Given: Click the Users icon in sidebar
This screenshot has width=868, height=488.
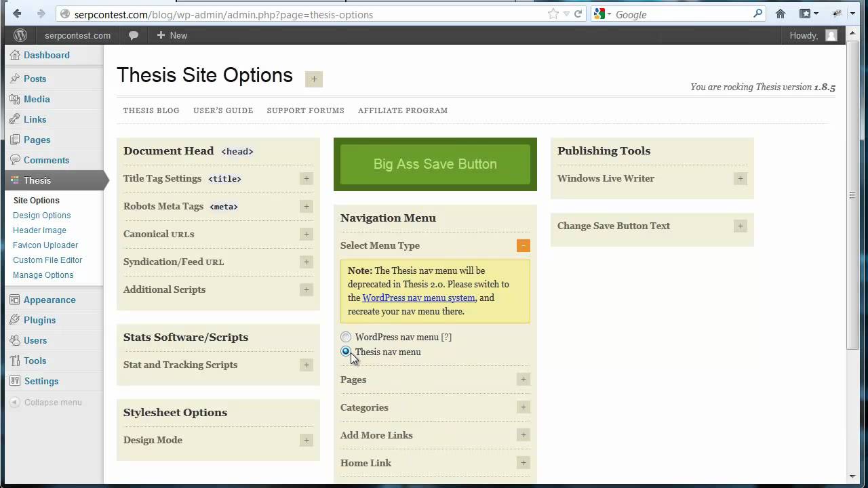Looking at the screenshot, I should [x=15, y=340].
